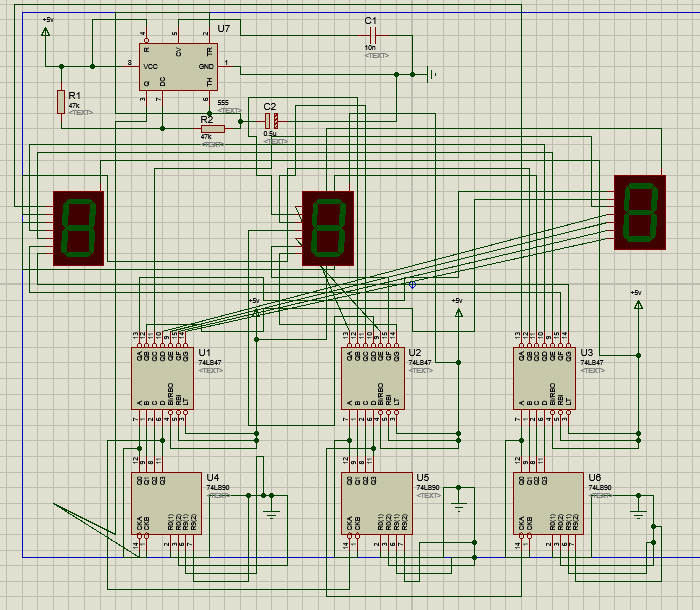The width and height of the screenshot is (700, 610).
Task: Select the ground symbol right of U5
Action: (459, 505)
